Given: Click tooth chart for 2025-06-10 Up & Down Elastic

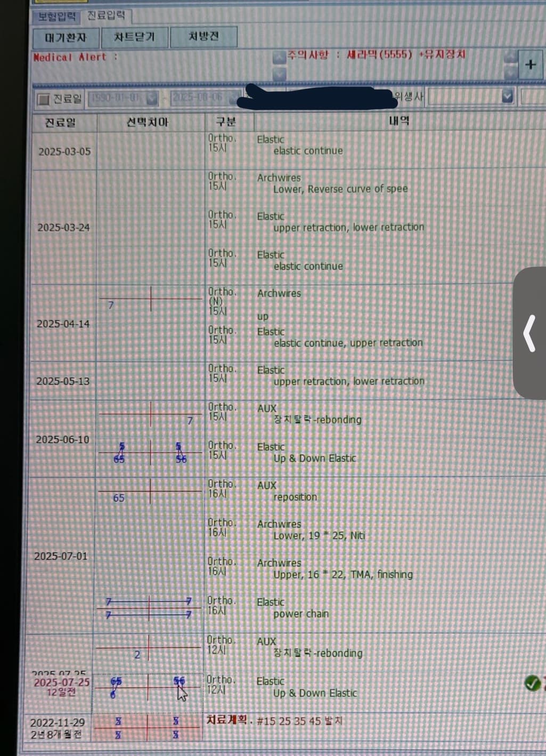Looking at the screenshot, I should (x=150, y=453).
